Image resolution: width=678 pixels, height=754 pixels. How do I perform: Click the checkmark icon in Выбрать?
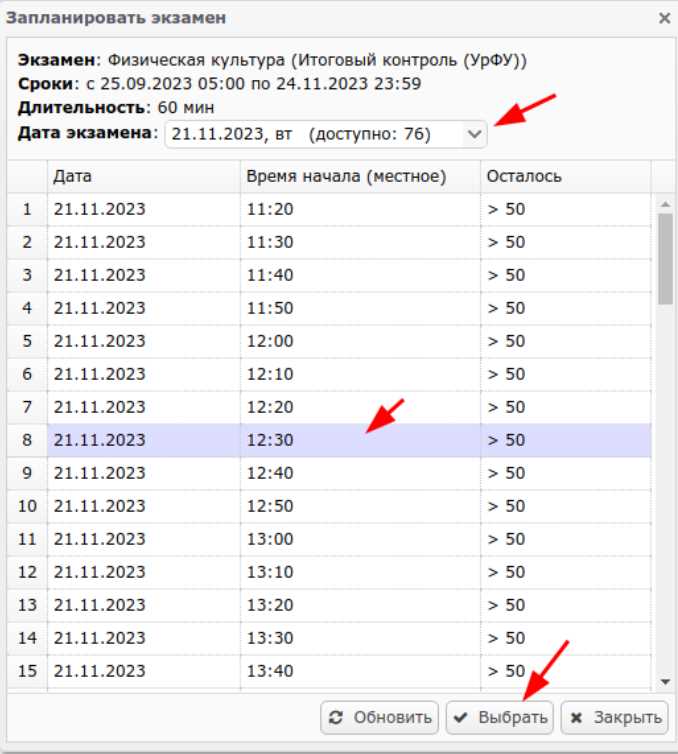[x=461, y=718]
